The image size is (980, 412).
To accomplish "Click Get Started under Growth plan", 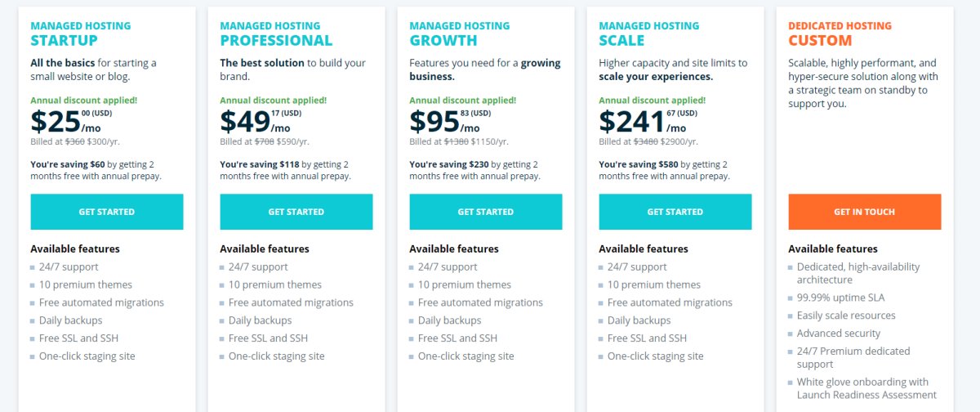I will pyautogui.click(x=486, y=212).
